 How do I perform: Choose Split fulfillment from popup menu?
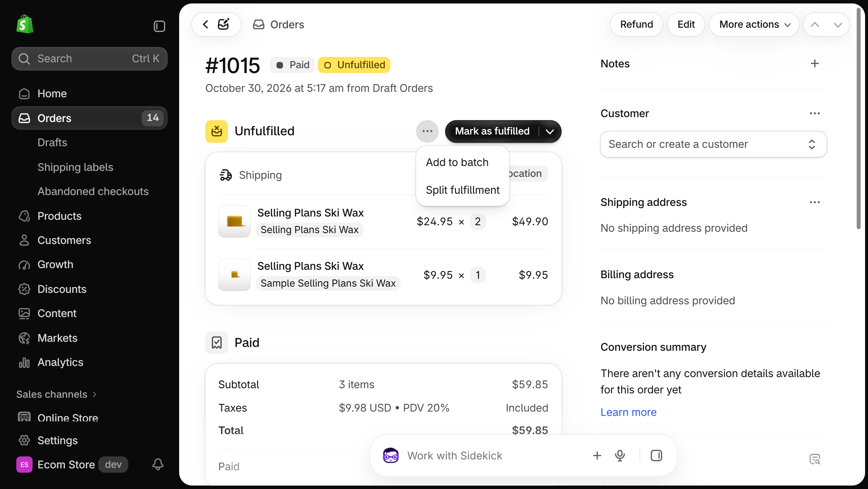(462, 190)
